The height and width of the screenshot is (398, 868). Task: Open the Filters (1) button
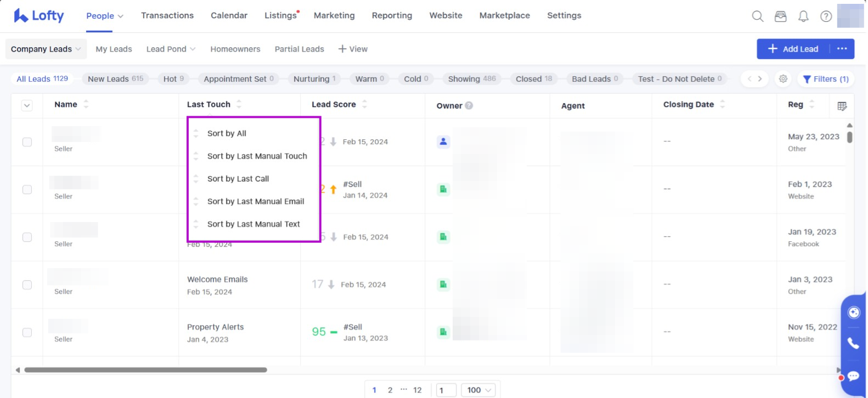pos(825,79)
